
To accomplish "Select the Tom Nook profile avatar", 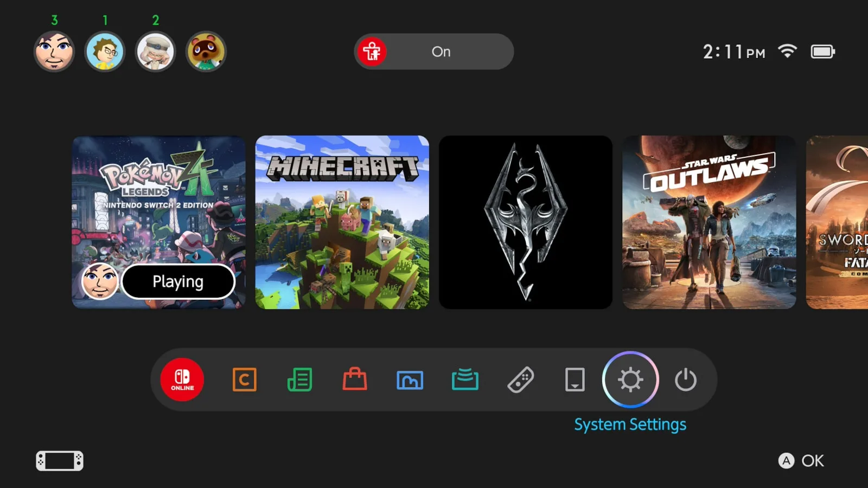I will [206, 52].
